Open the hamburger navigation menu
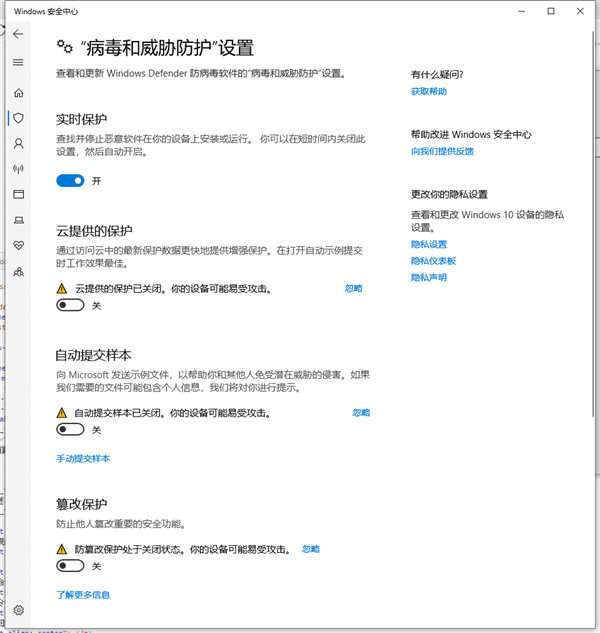This screenshot has width=600, height=633. [18, 62]
